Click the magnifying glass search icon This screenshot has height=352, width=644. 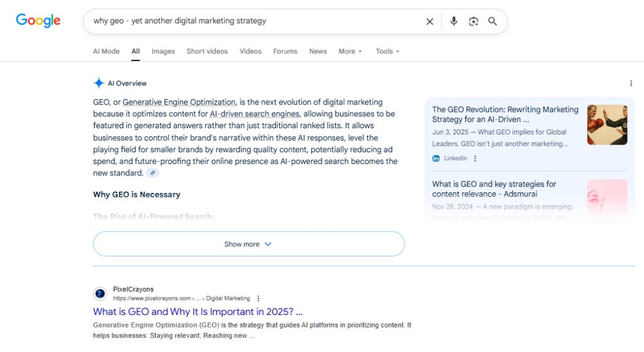[x=492, y=21]
